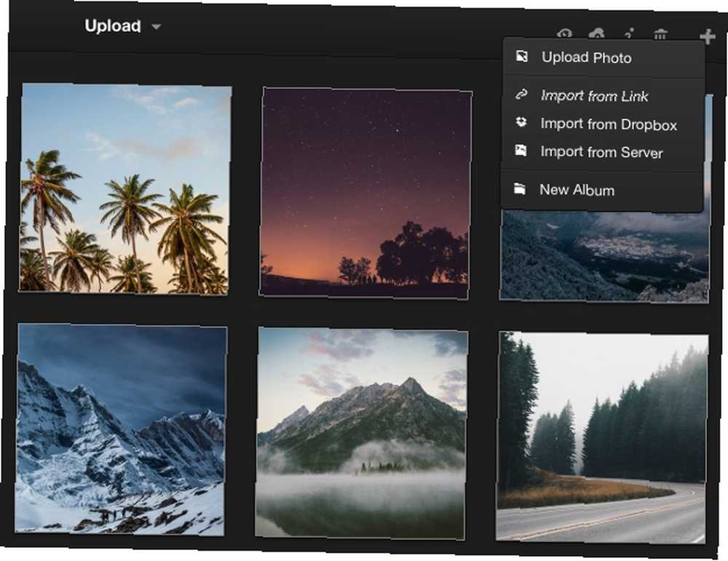Open the misty lake mountain photo thumbnail
728x561 pixels.
pyautogui.click(x=362, y=434)
